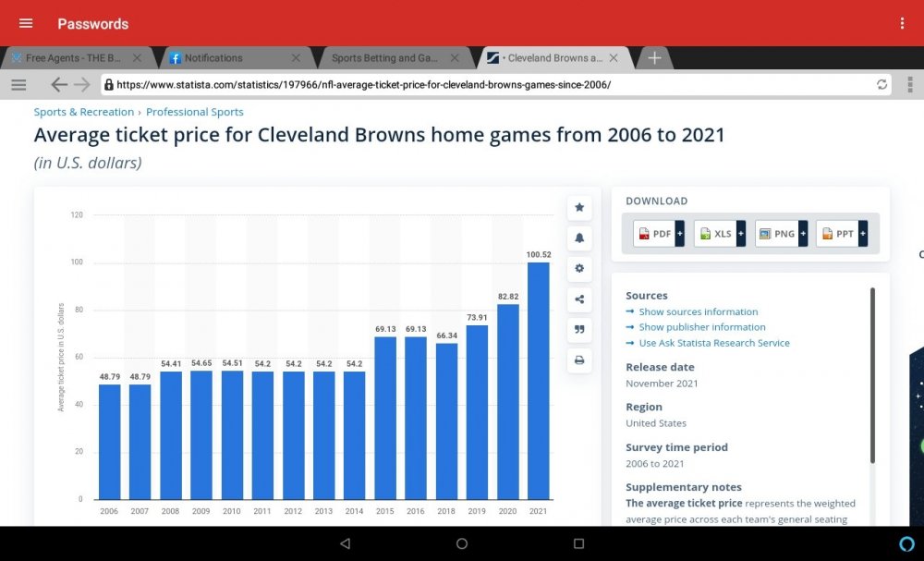Open Use Ask Statista Research Service
The width and height of the screenshot is (924, 561).
click(714, 343)
